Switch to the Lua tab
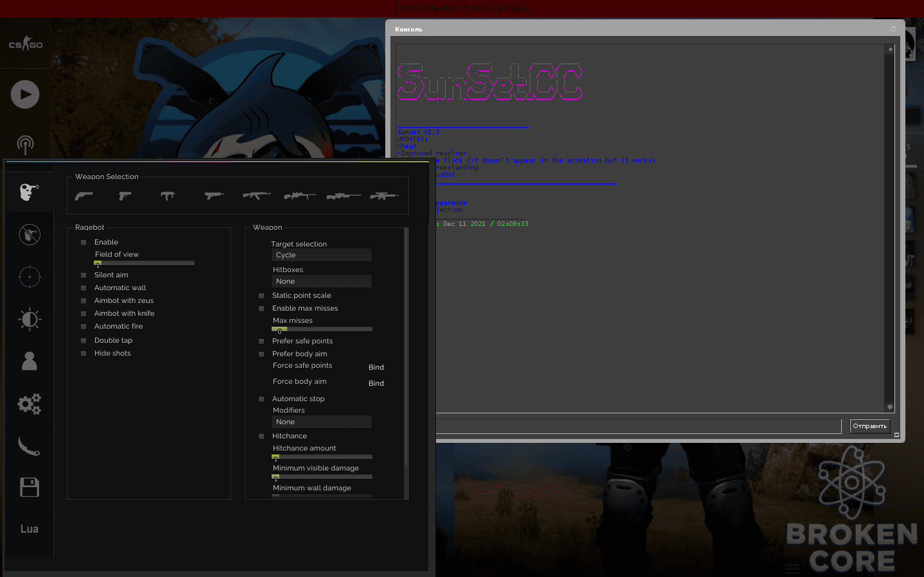This screenshot has width=924, height=577. pyautogui.click(x=30, y=529)
